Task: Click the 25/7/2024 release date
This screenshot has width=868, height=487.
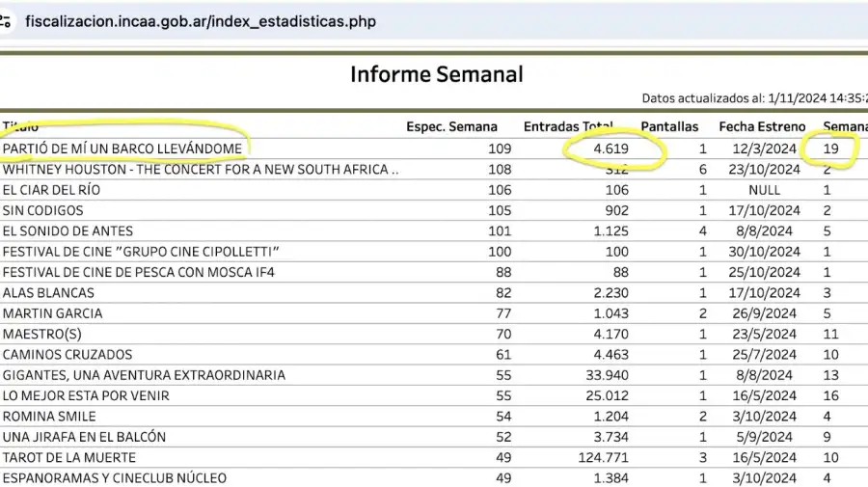Action: coord(764,354)
